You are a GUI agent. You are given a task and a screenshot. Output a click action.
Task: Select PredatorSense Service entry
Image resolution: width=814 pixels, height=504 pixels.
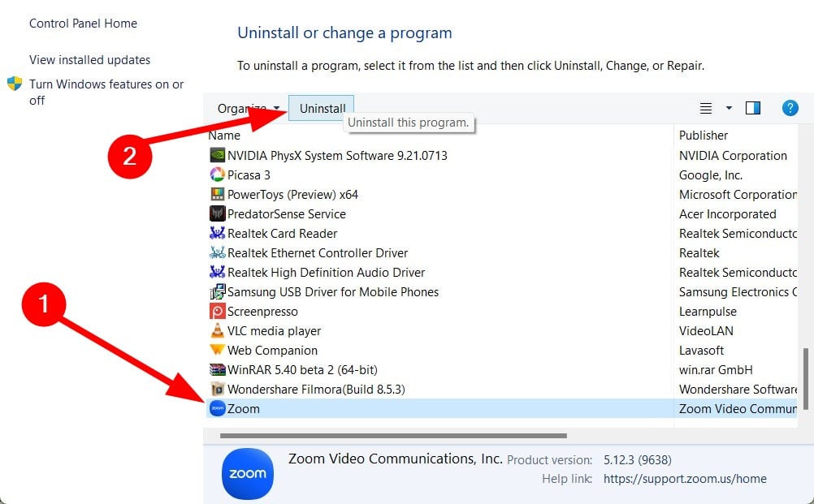(x=287, y=214)
